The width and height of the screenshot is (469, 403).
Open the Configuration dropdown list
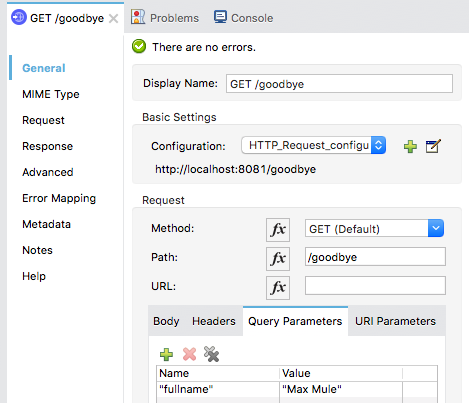(x=378, y=145)
